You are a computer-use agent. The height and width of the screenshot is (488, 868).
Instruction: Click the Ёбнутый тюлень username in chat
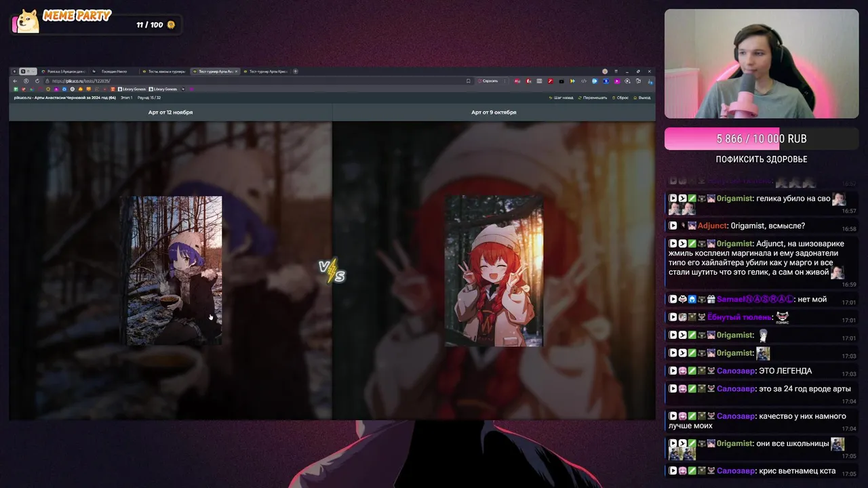coord(740,317)
